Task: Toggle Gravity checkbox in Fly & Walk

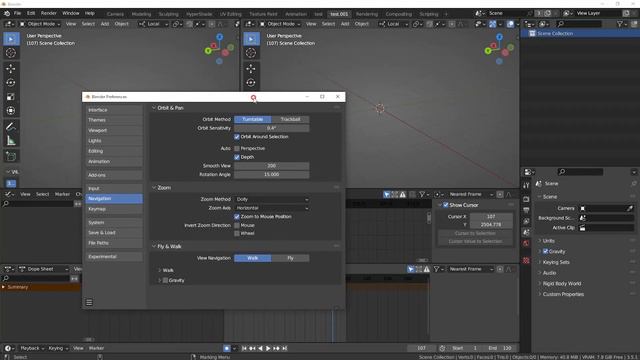Action: point(165,280)
